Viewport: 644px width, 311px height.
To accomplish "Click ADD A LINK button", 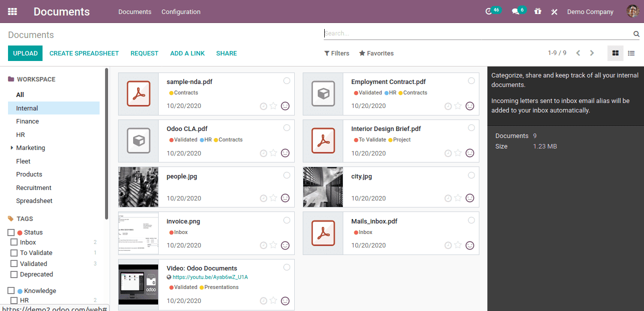I will tap(187, 53).
